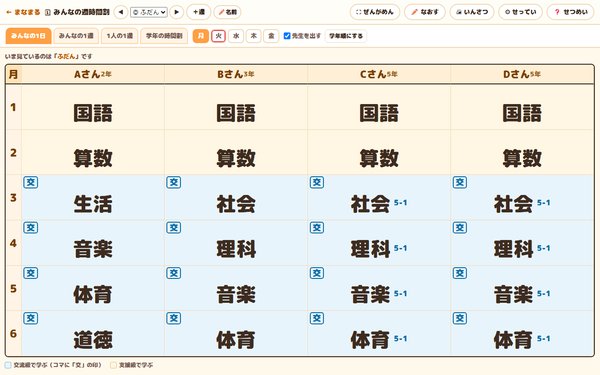The width and height of the screenshot is (600, 375).
Task: Select Bさん's 算数 cell in period 2
Action: click(236, 152)
